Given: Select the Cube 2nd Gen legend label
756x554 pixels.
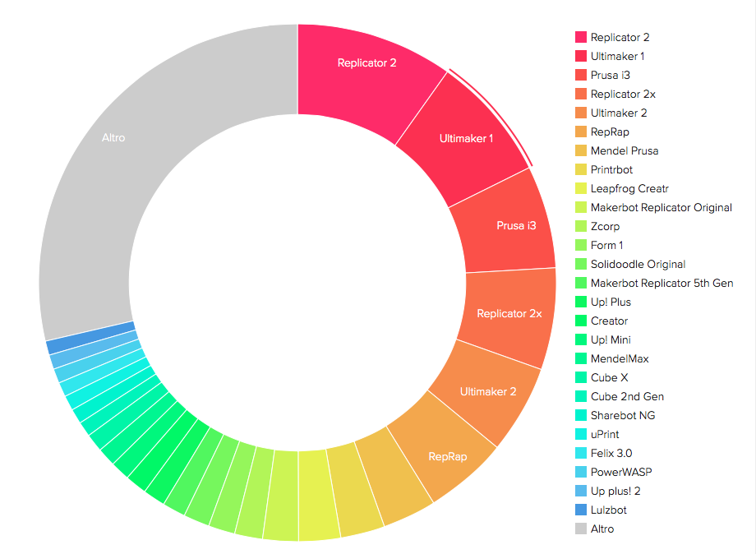Looking at the screenshot, I should click(x=627, y=396).
